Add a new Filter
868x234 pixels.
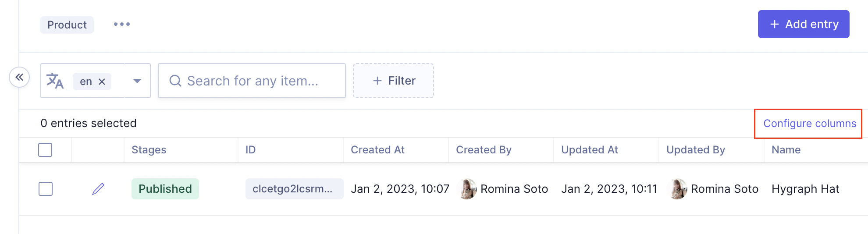coord(393,81)
